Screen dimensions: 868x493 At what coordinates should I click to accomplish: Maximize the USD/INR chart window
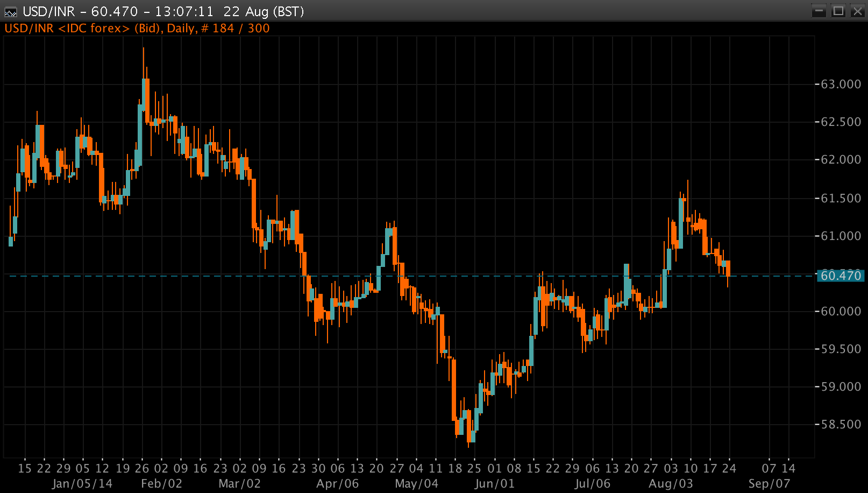tap(838, 11)
